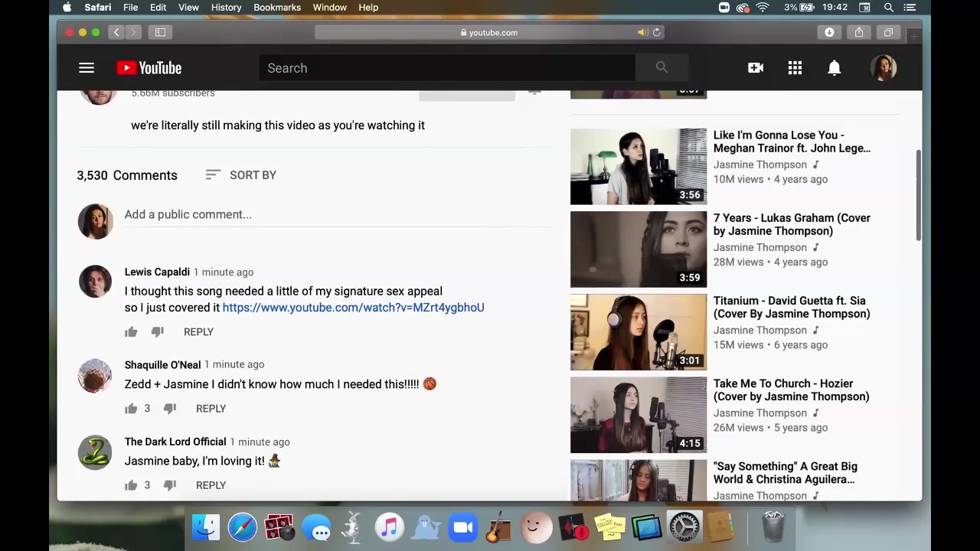Dislike The Dark Lord Official's comment
Screen dimensions: 980x551
[170, 485]
